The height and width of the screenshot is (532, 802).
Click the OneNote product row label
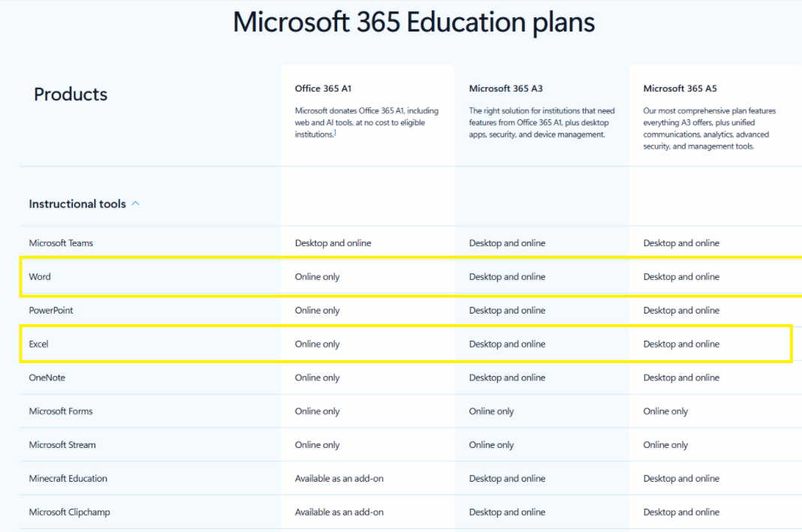(x=47, y=377)
